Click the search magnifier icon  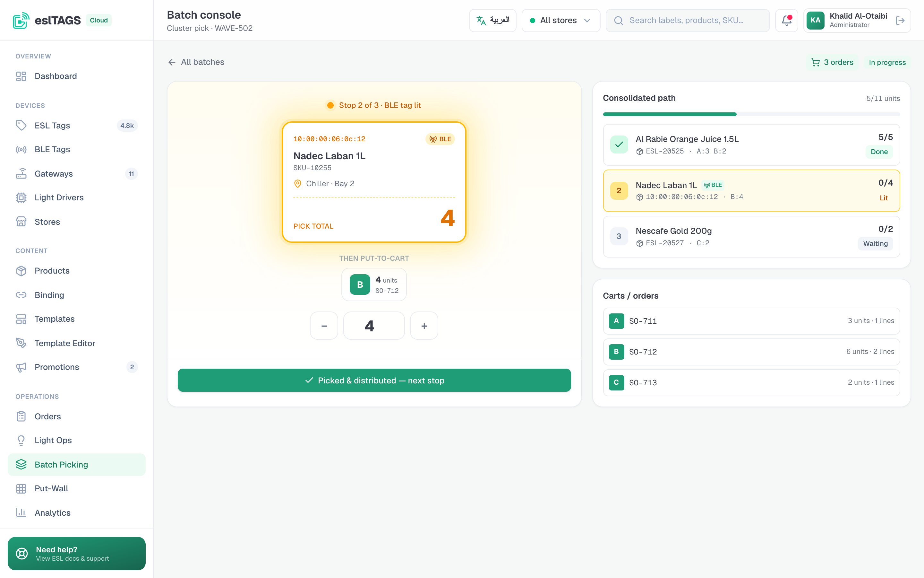click(619, 20)
